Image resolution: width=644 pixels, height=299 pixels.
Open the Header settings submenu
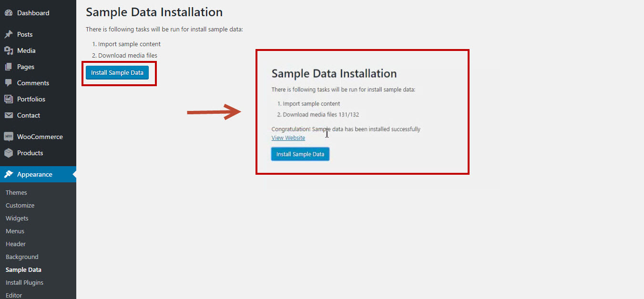pos(16,244)
